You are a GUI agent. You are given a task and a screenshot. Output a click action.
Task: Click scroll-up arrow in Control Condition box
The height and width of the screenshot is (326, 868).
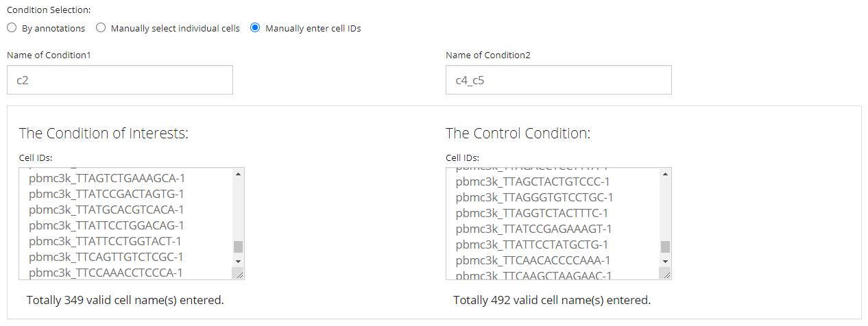pos(665,174)
